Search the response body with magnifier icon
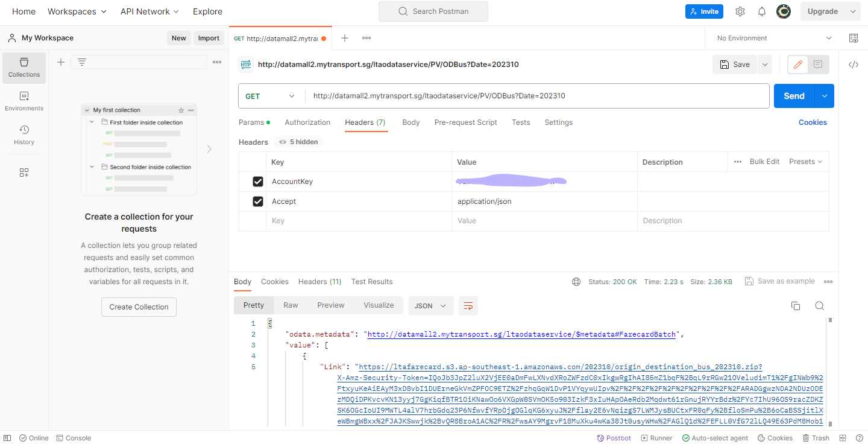Viewport: 868px width, 444px height. pyautogui.click(x=820, y=306)
